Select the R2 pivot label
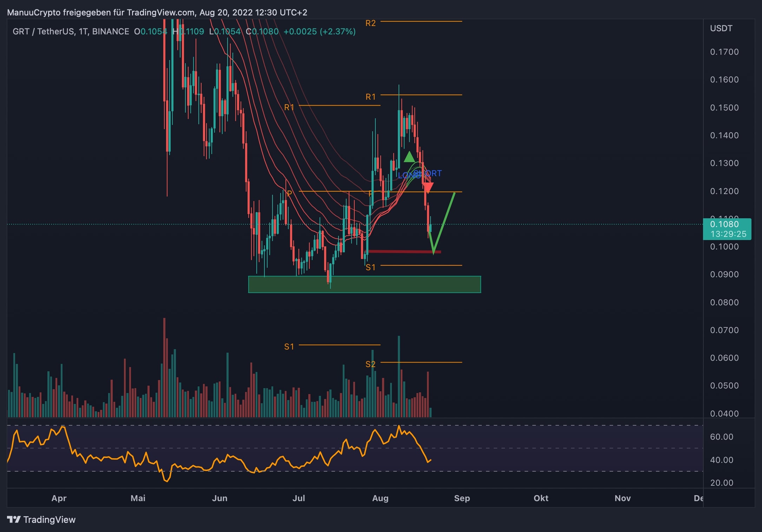The width and height of the screenshot is (762, 532). [370, 23]
